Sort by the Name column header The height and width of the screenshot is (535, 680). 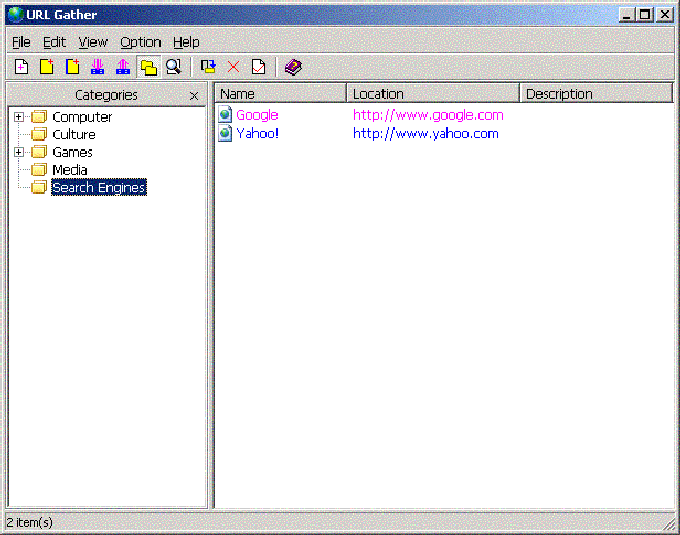(x=281, y=94)
